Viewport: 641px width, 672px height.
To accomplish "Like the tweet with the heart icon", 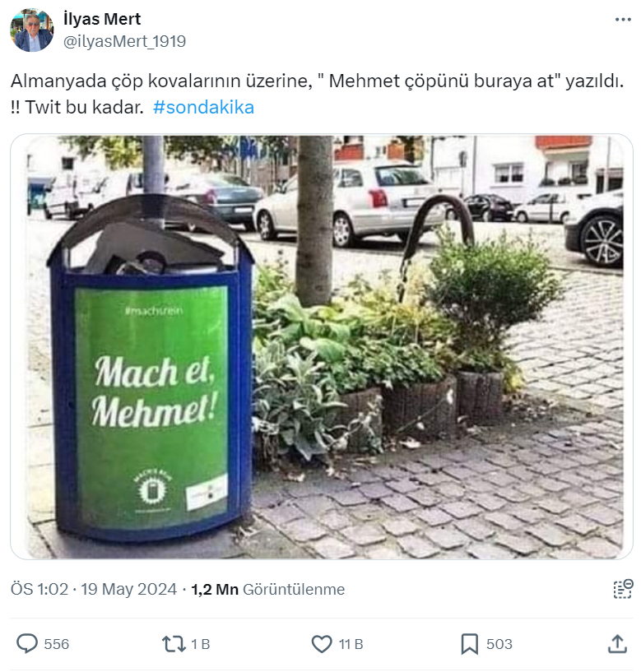I will point(322,644).
